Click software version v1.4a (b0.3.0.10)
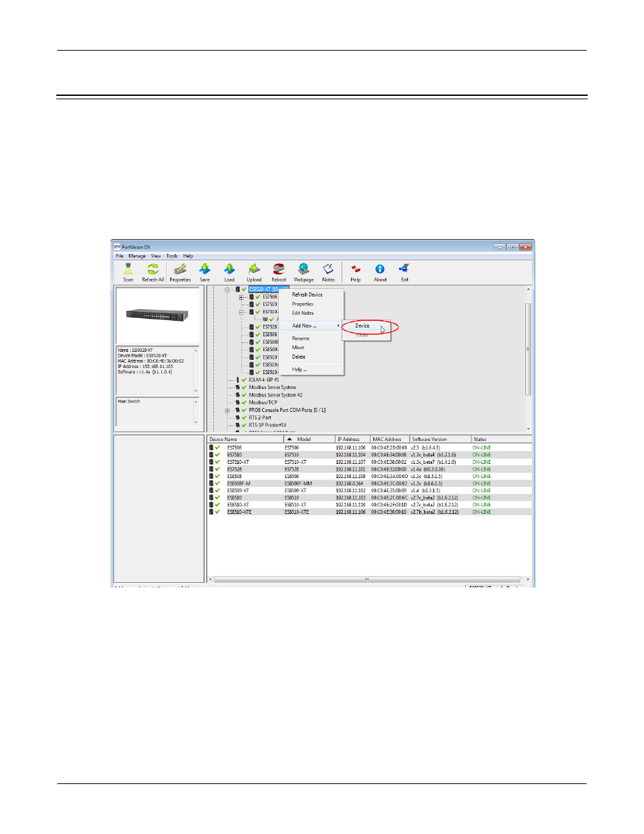This screenshot has width=644, height=834. click(428, 469)
